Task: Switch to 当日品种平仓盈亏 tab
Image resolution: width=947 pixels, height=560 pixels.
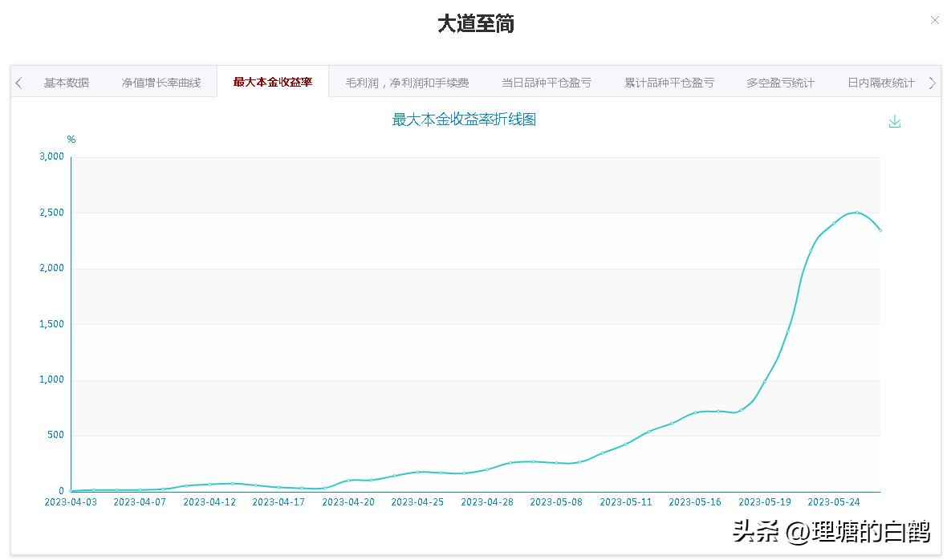Action: pyautogui.click(x=545, y=82)
